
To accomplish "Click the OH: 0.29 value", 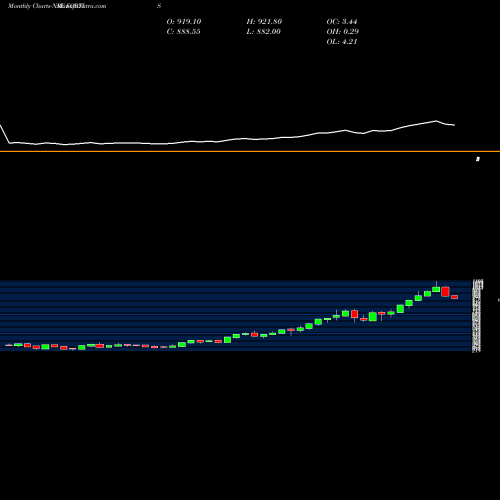I will (x=342, y=32).
